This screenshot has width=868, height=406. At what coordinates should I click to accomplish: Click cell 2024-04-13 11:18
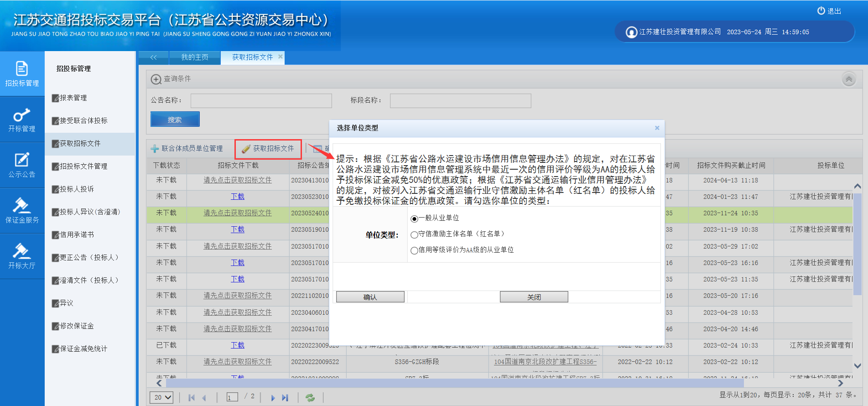(731, 181)
